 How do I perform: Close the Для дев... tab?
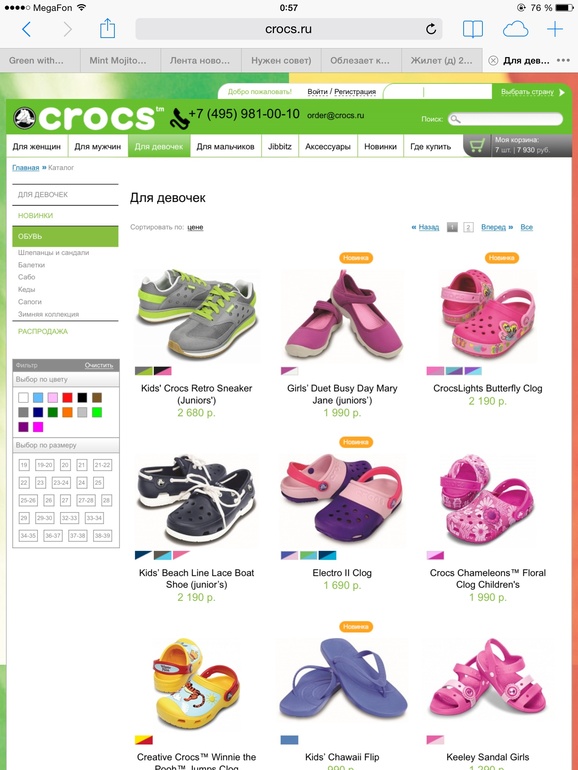(x=493, y=60)
